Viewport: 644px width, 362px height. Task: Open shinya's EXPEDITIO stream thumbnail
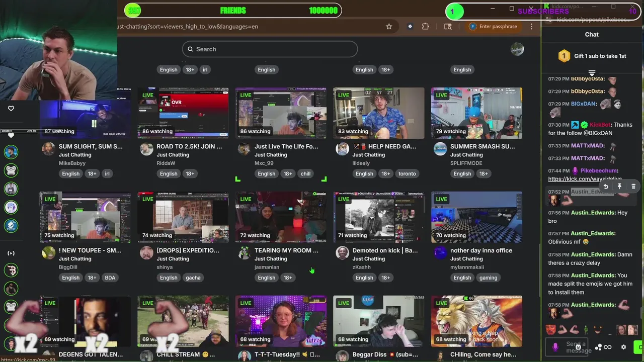click(183, 217)
